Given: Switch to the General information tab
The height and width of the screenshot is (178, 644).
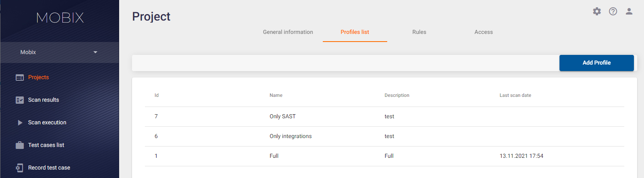Looking at the screenshot, I should [x=288, y=32].
